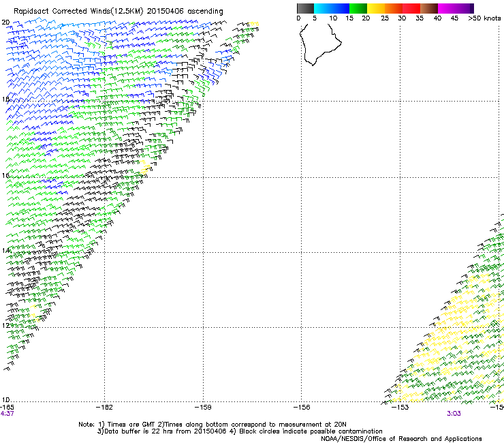Image resolution: width=504 pixels, height=443 pixels.
Task: Click the longitude label '-159'
Action: pos(203,408)
